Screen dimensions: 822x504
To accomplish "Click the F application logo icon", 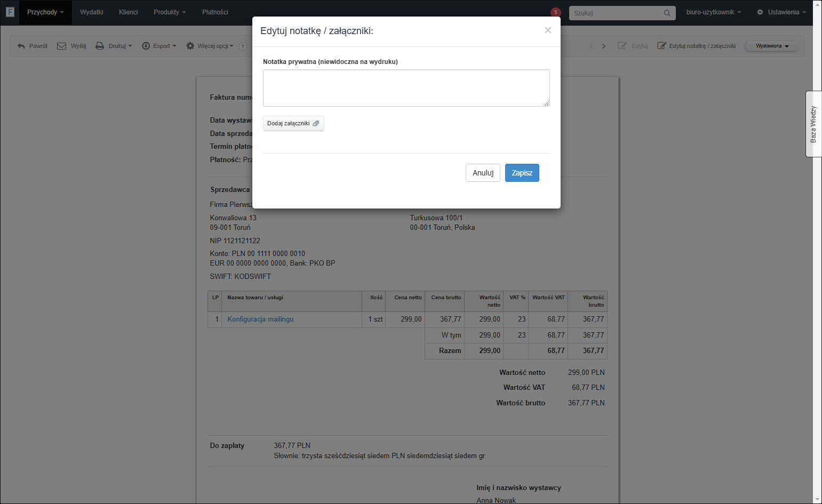I will (10, 12).
